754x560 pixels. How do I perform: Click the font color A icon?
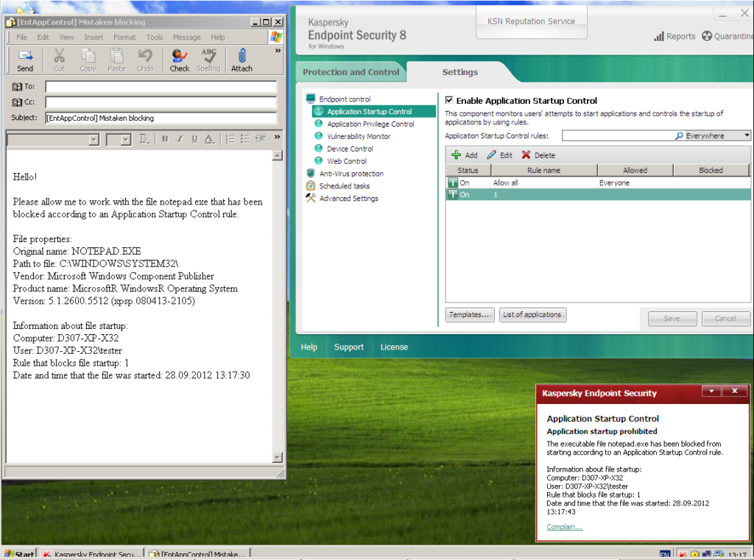tap(209, 139)
